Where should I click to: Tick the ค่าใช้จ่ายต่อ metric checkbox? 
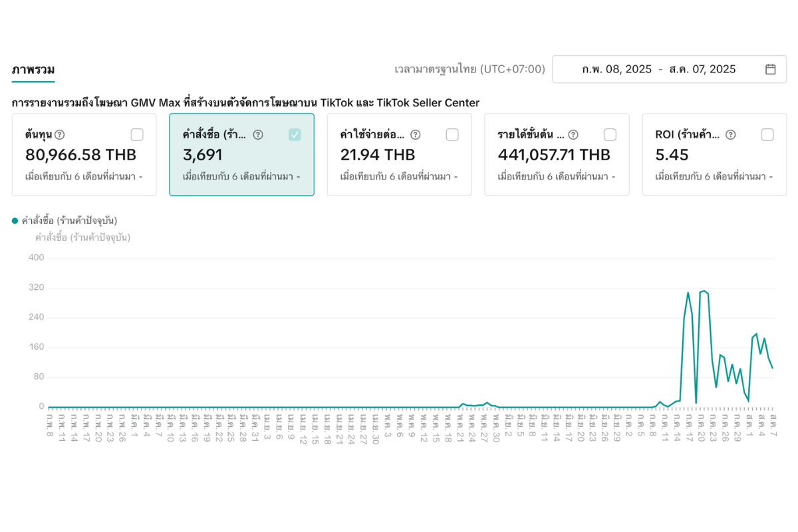[x=452, y=135]
